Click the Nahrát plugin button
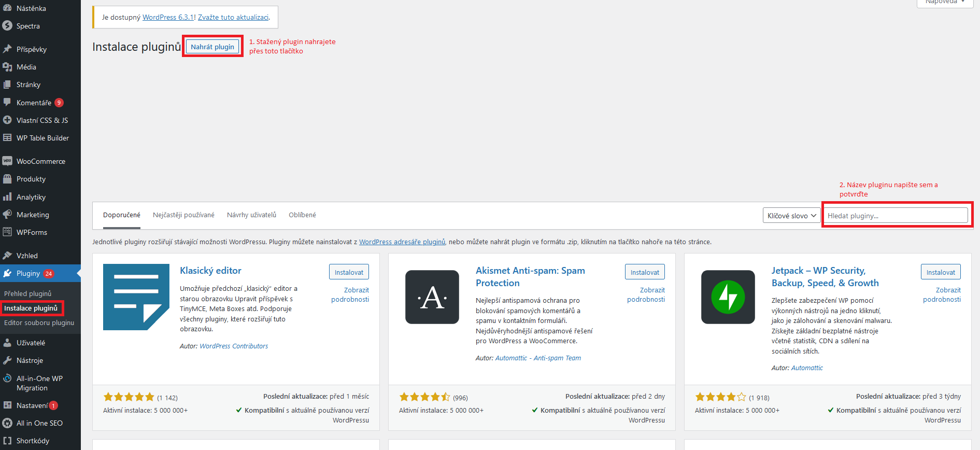Viewport: 980px width, 450px height. (212, 47)
